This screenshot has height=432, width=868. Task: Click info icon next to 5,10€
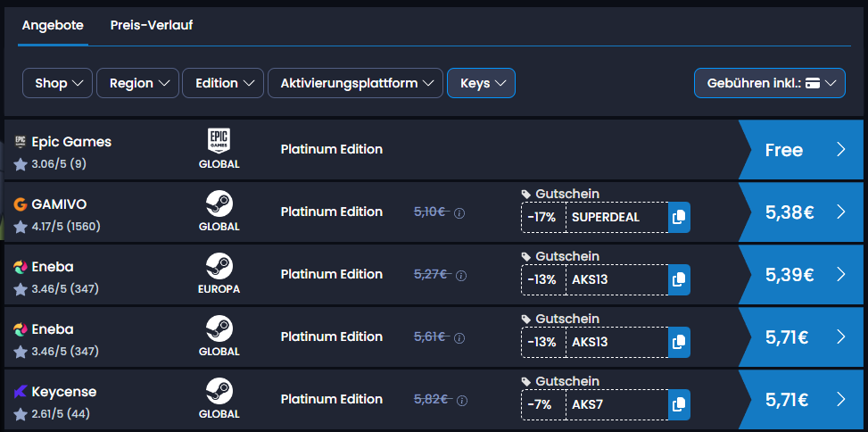459,213
